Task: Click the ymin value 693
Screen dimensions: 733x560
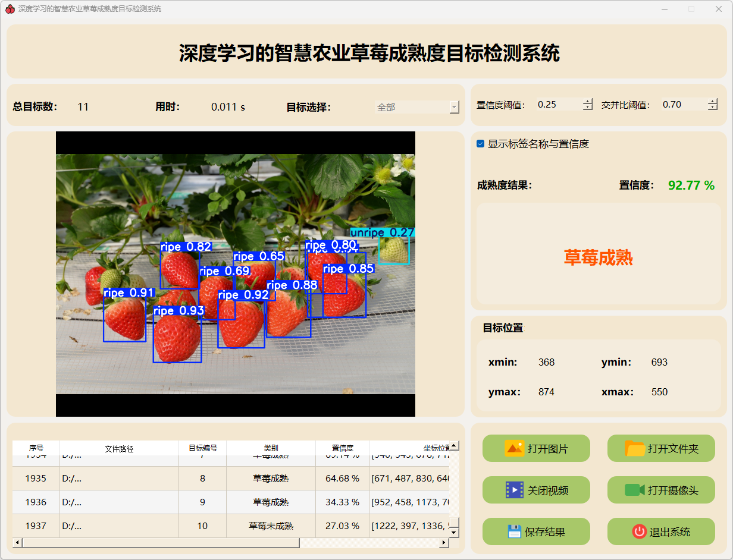Action: (659, 362)
